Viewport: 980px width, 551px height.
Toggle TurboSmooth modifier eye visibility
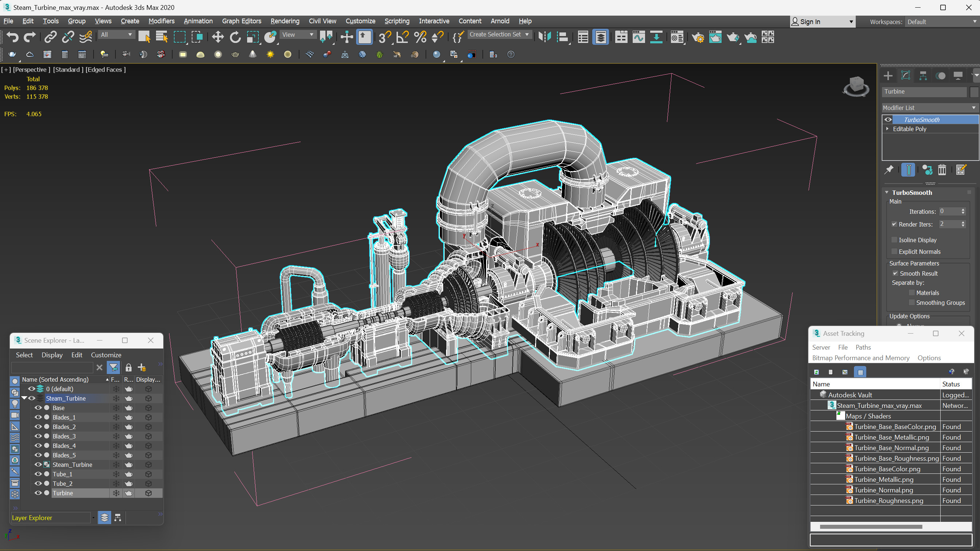click(888, 119)
